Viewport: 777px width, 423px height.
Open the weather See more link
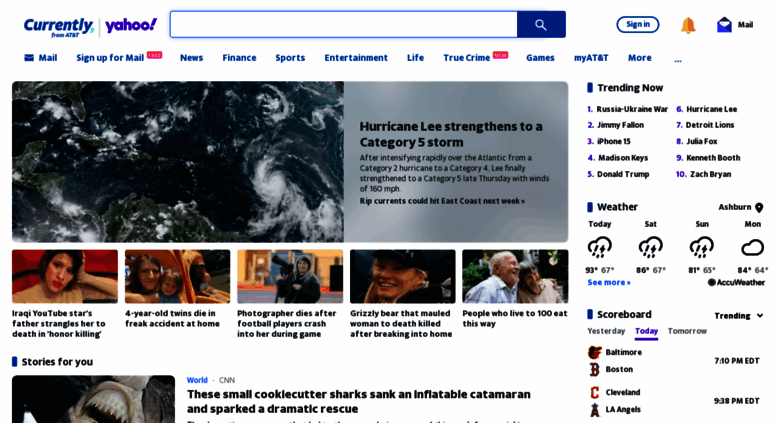[x=609, y=282]
